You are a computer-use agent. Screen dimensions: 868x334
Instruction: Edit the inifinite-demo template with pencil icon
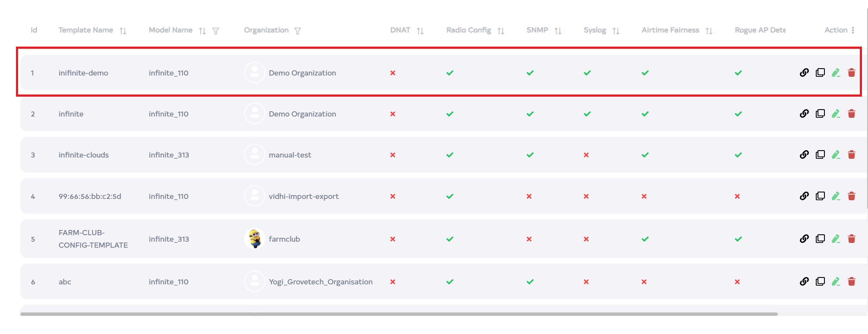836,72
